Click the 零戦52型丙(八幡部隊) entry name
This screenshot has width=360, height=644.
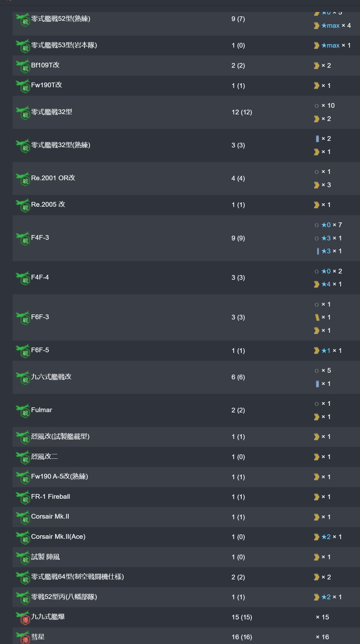[64, 597]
